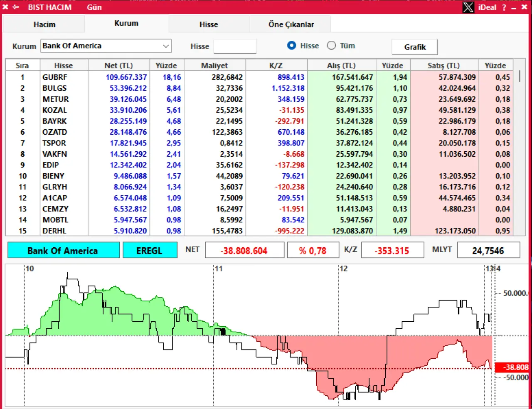Click the cyan Bank Of America button
Viewport: 532px width, 409px height.
64,251
